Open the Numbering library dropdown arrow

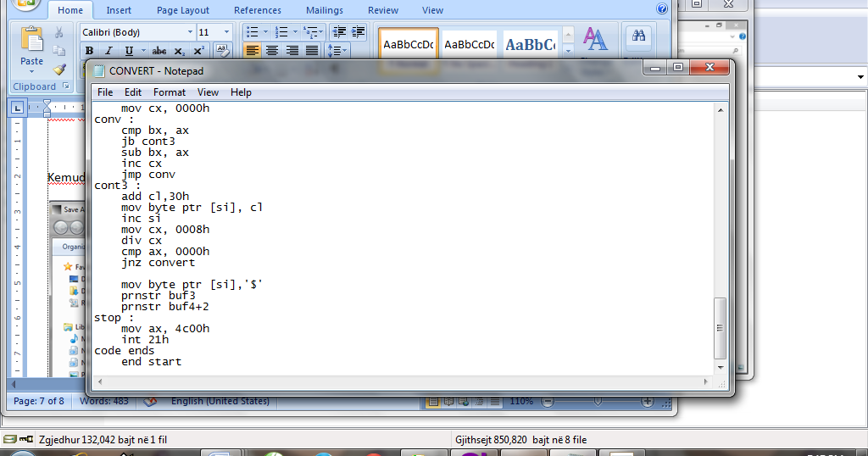click(x=295, y=32)
